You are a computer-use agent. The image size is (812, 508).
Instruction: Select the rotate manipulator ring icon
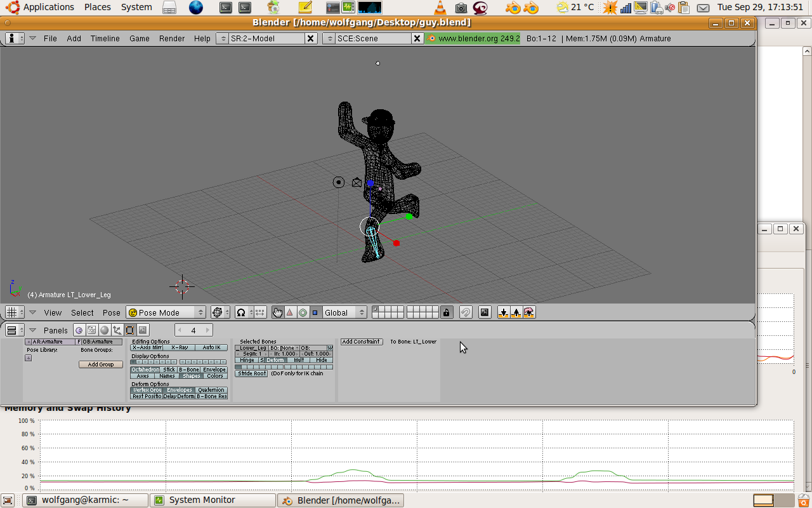click(x=303, y=312)
